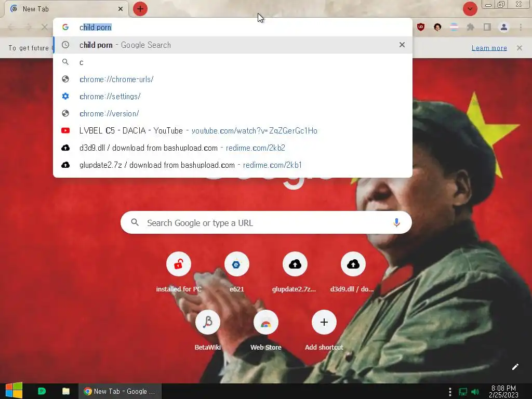The image size is (532, 399).
Task: Close the New Tab tab
Action: tap(121, 9)
